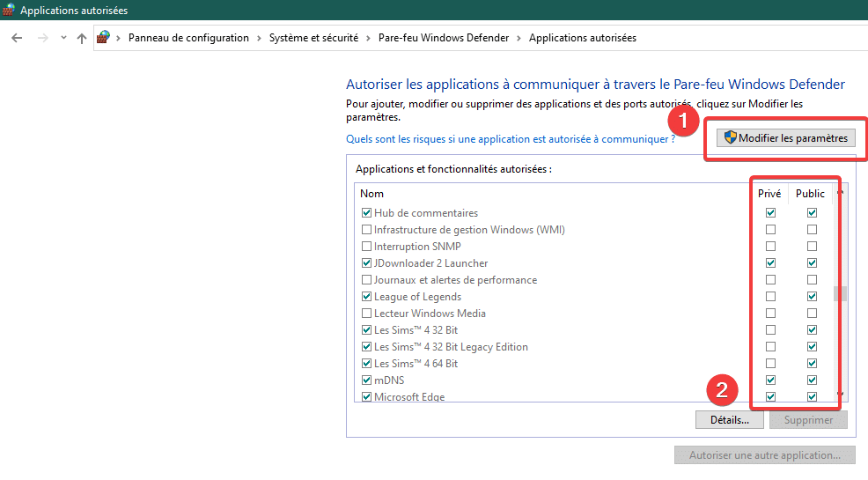Screen dimensions: 868x480
Task: Select Applications autorisées breadcrumb
Action: point(583,38)
